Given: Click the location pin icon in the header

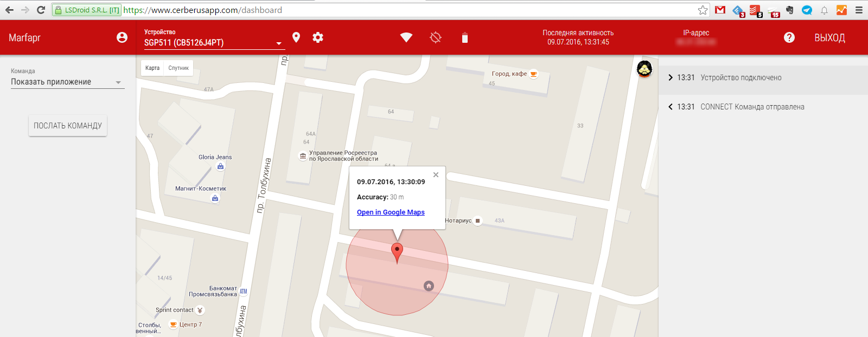Looking at the screenshot, I should (x=296, y=37).
